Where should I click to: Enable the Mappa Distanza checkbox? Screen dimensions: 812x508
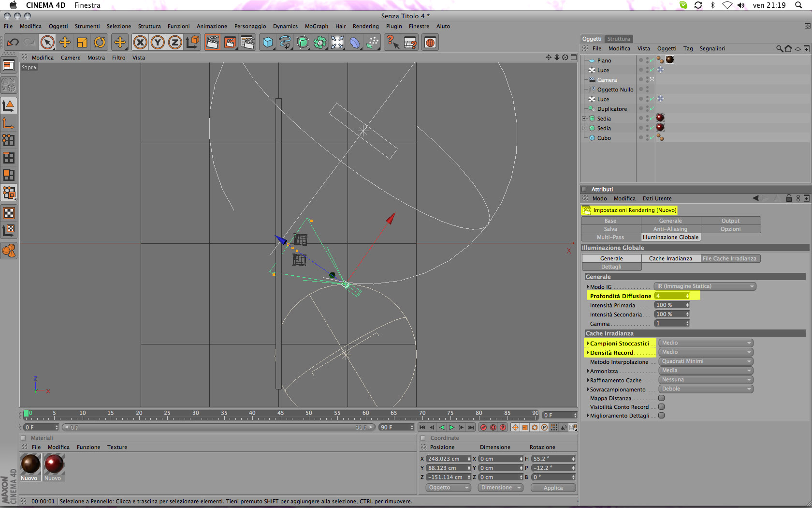tap(661, 398)
